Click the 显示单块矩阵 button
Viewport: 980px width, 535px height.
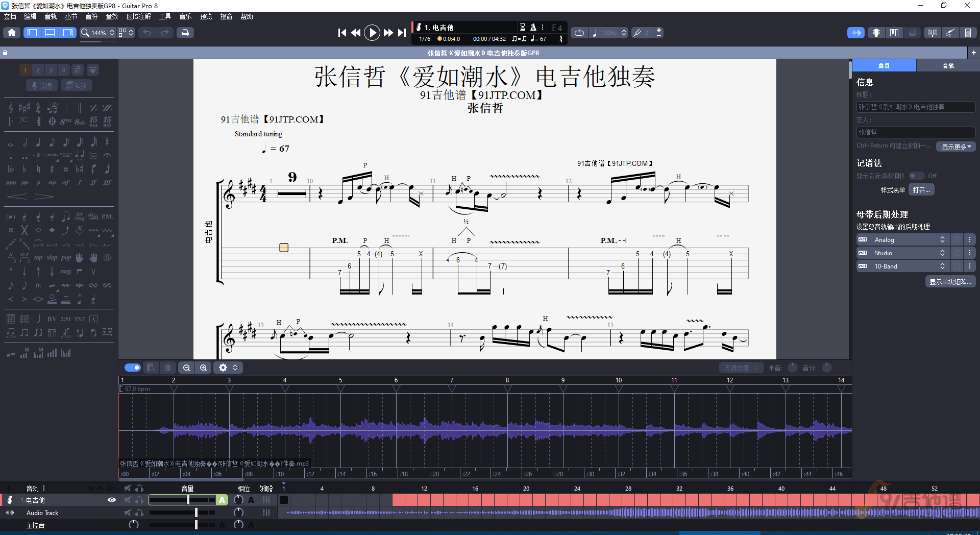pyautogui.click(x=950, y=282)
